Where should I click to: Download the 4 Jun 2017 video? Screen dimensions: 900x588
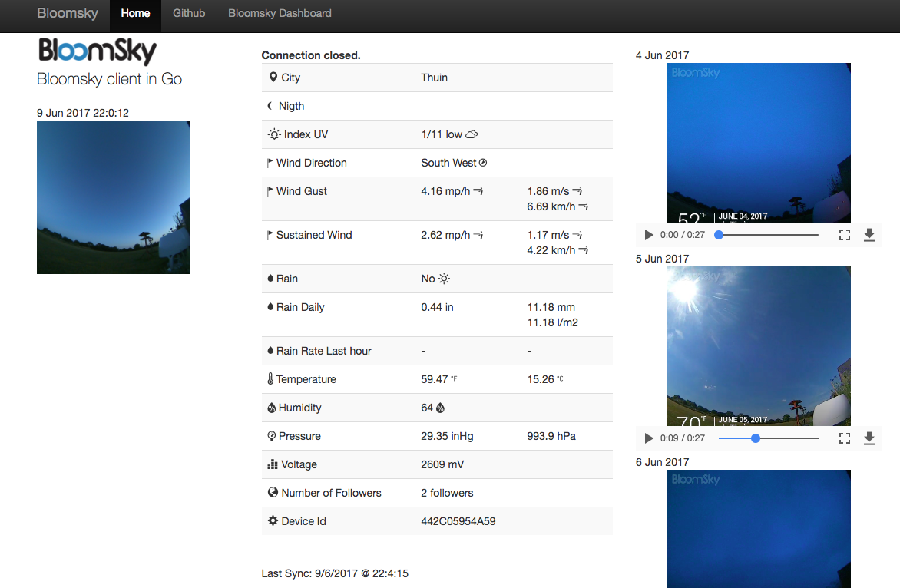[x=869, y=235]
